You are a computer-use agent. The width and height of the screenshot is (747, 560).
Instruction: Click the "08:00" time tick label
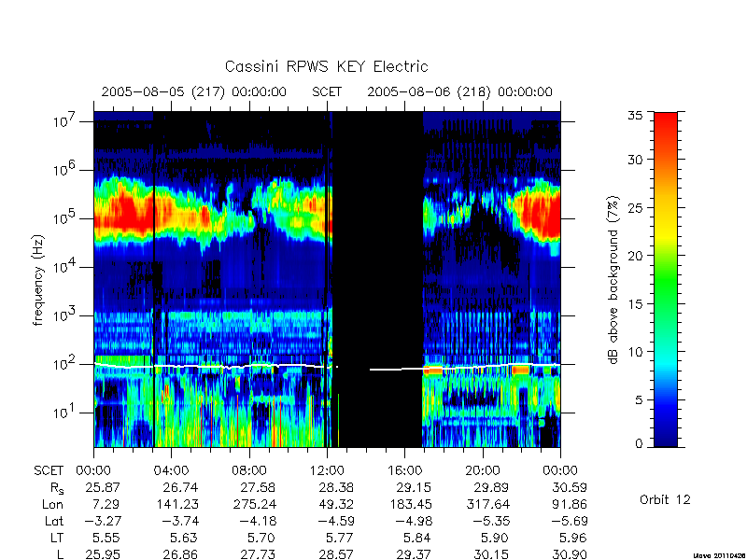249,470
